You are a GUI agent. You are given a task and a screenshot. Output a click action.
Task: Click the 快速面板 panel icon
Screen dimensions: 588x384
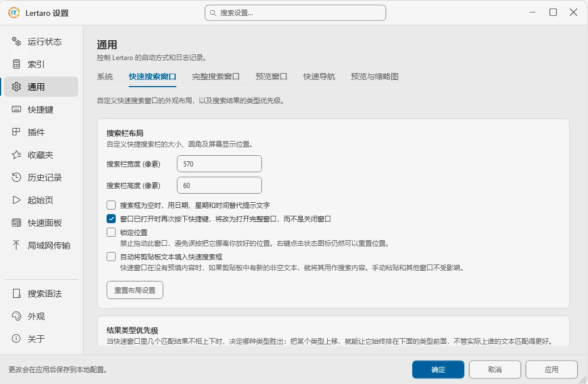pyautogui.click(x=16, y=223)
